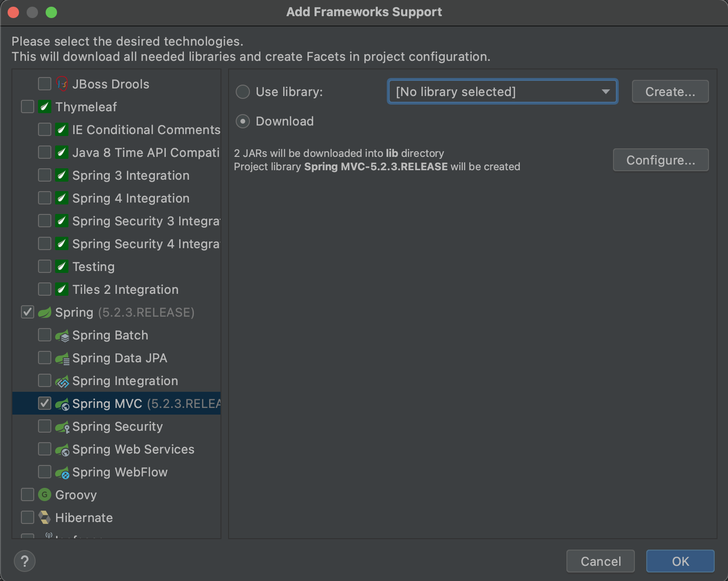Click the Spring MVC icon

click(x=62, y=405)
